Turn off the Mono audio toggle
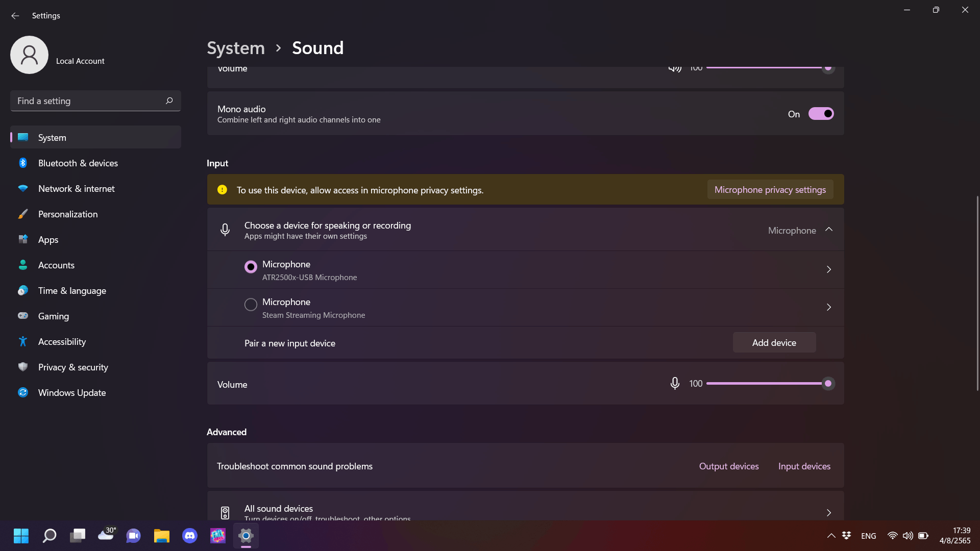The height and width of the screenshot is (551, 980). [821, 114]
